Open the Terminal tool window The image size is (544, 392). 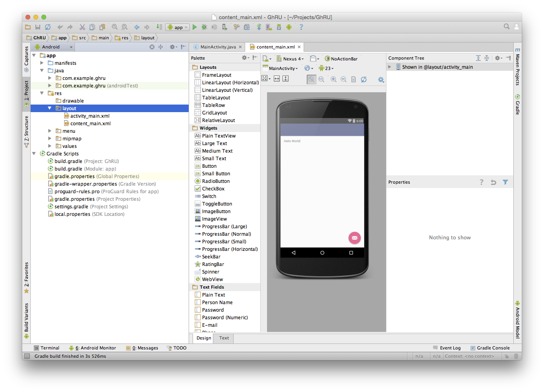tap(47, 348)
